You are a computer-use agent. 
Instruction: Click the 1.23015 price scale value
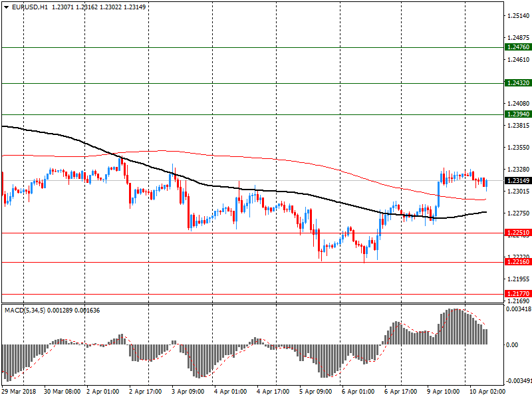(518, 191)
